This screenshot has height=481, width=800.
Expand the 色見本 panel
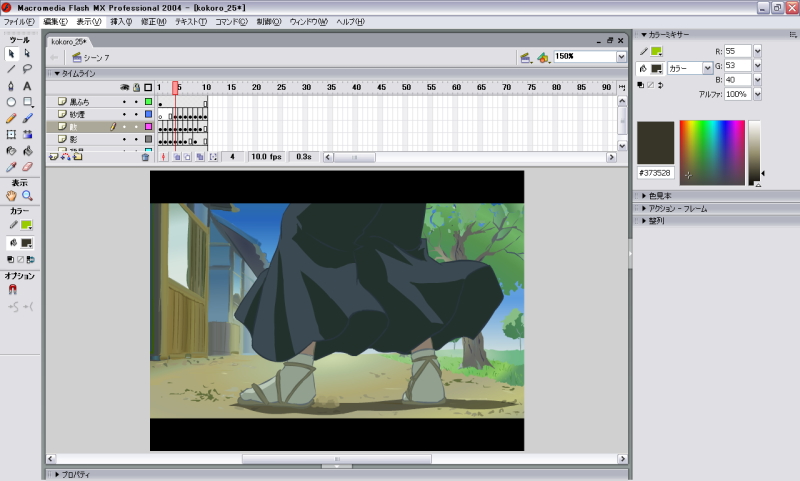point(644,196)
